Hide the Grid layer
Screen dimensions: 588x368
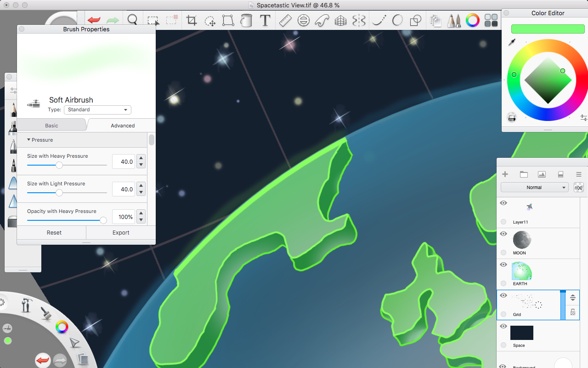(x=503, y=295)
